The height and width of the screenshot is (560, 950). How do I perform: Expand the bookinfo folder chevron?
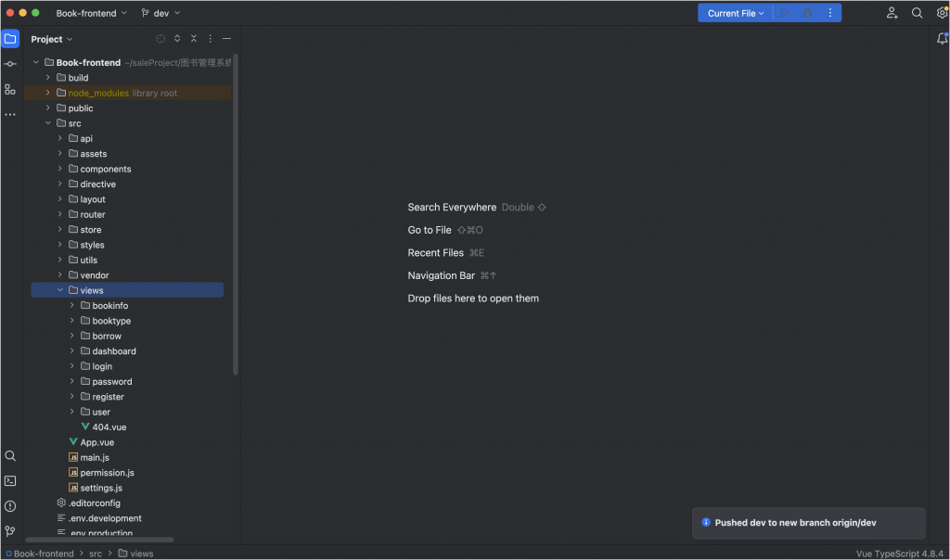[x=72, y=306]
